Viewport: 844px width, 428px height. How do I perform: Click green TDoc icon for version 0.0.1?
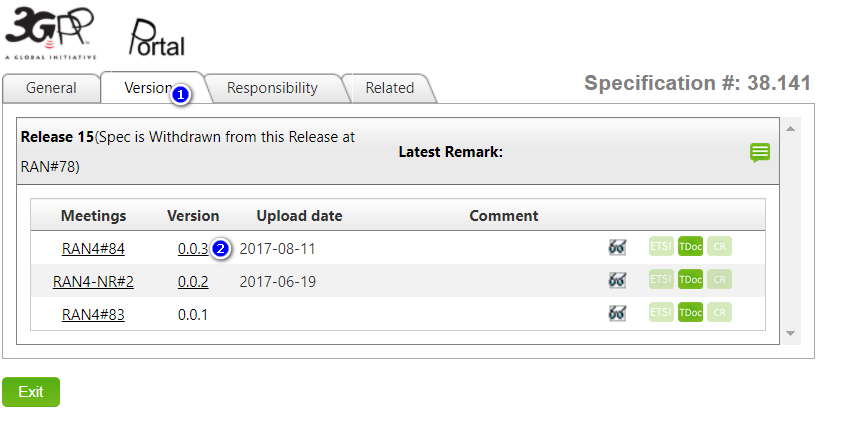(x=690, y=314)
